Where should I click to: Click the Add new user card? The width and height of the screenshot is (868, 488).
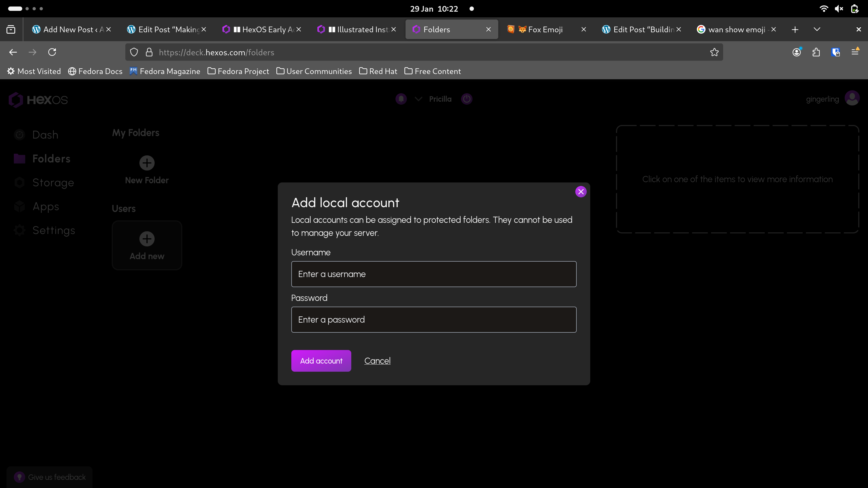(x=147, y=246)
